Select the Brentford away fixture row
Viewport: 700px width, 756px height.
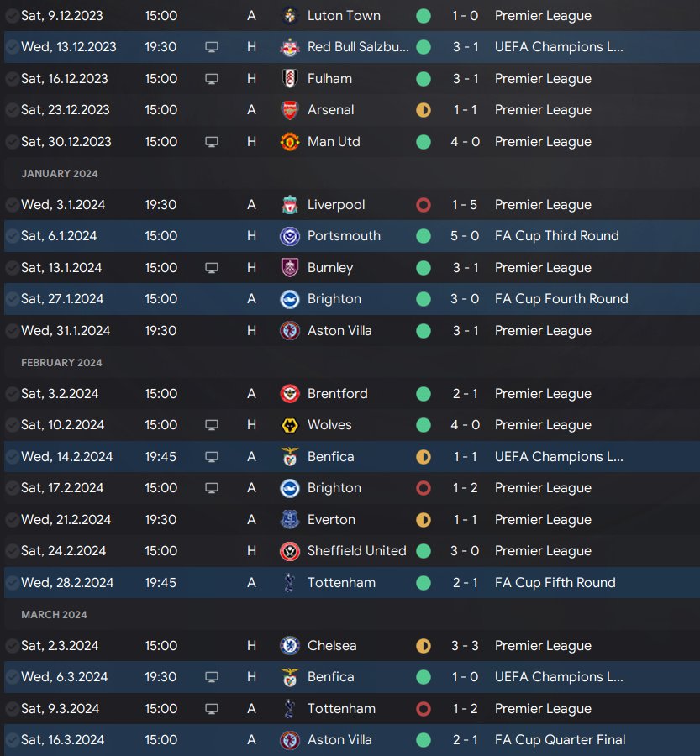click(336, 394)
